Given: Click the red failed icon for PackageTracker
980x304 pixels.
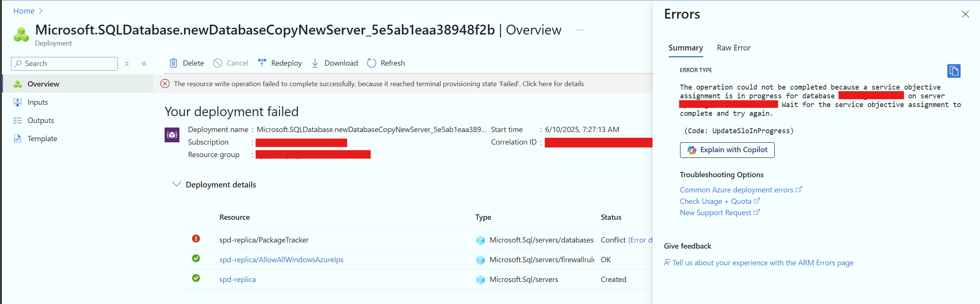Looking at the screenshot, I should tap(196, 239).
